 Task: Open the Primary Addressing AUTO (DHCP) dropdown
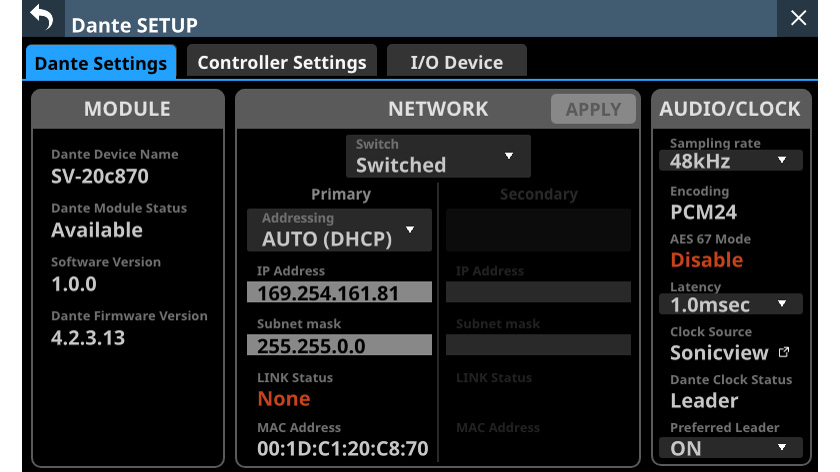pyautogui.click(x=339, y=230)
